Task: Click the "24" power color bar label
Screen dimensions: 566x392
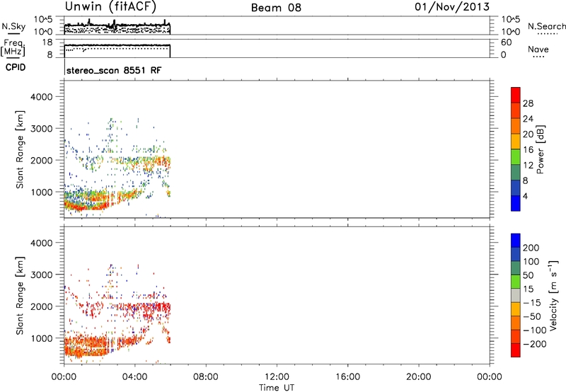Action: (528, 119)
